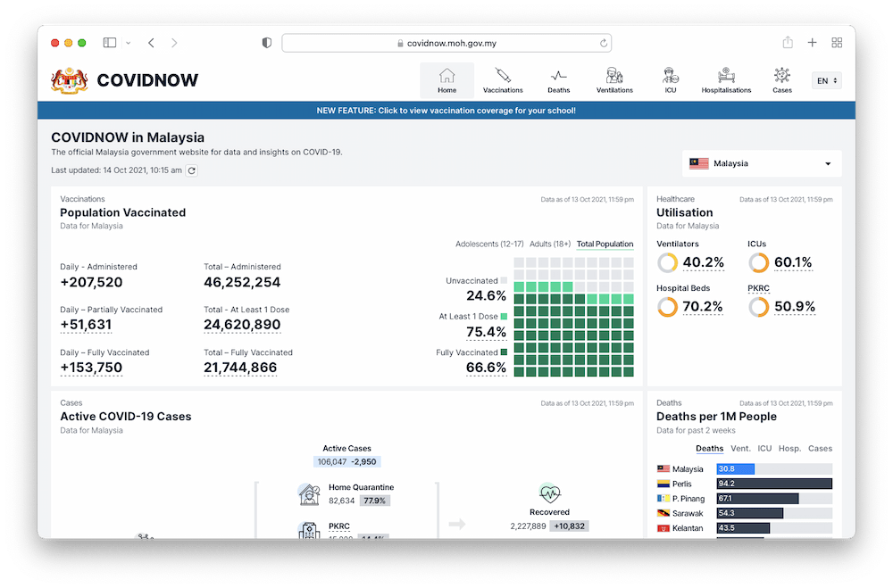Click the +153,750 daily fully vaccinated value

click(x=91, y=368)
